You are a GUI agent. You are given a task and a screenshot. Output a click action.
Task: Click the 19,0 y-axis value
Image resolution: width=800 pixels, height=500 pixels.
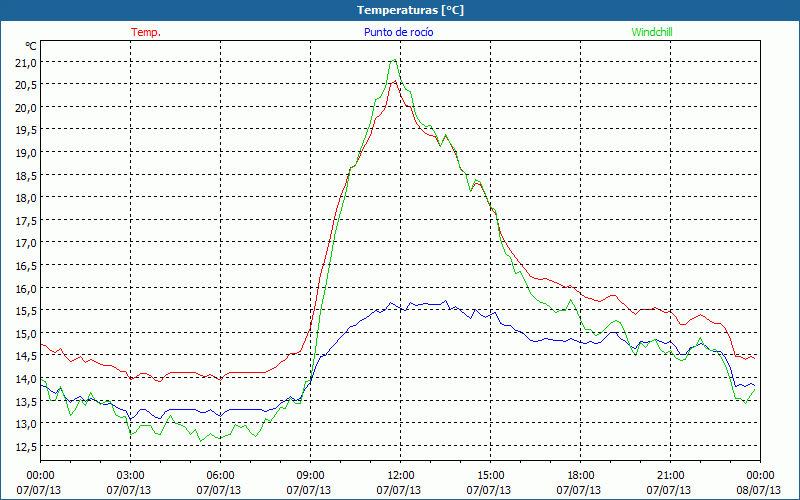26,153
